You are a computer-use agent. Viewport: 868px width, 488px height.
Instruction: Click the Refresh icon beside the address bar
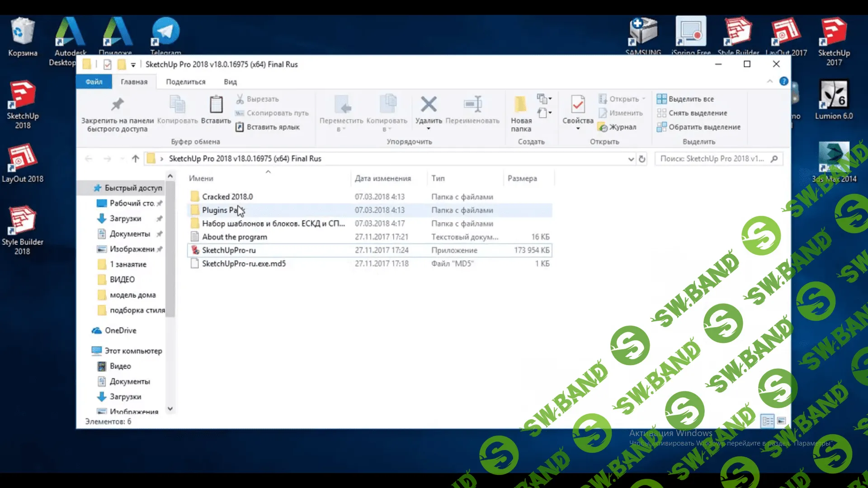[x=642, y=159]
